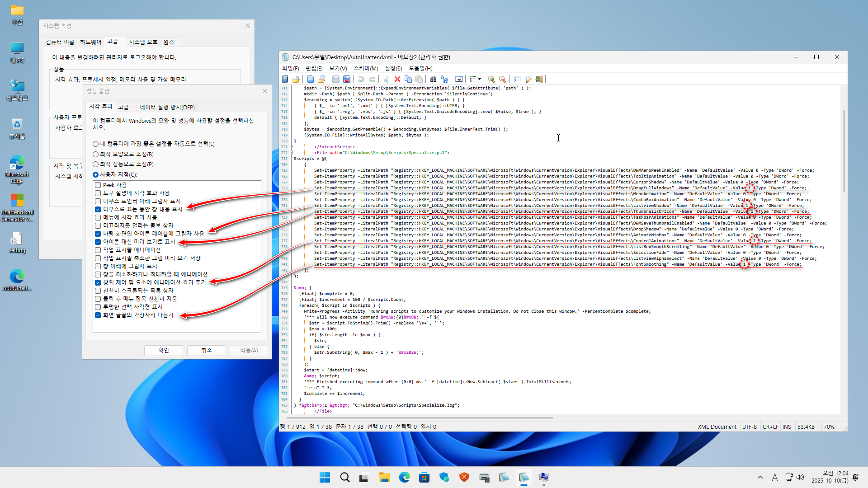The height and width of the screenshot is (488, 868).
Task: Click the editor's vertical scrollbar thumb
Action: coord(844,151)
